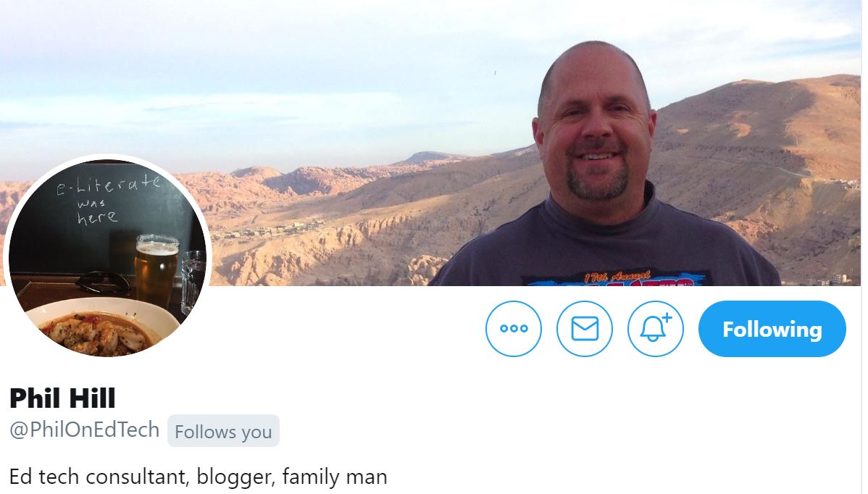The image size is (868, 494).
Task: Click the @PhilOnEdTech handle
Action: (x=85, y=430)
